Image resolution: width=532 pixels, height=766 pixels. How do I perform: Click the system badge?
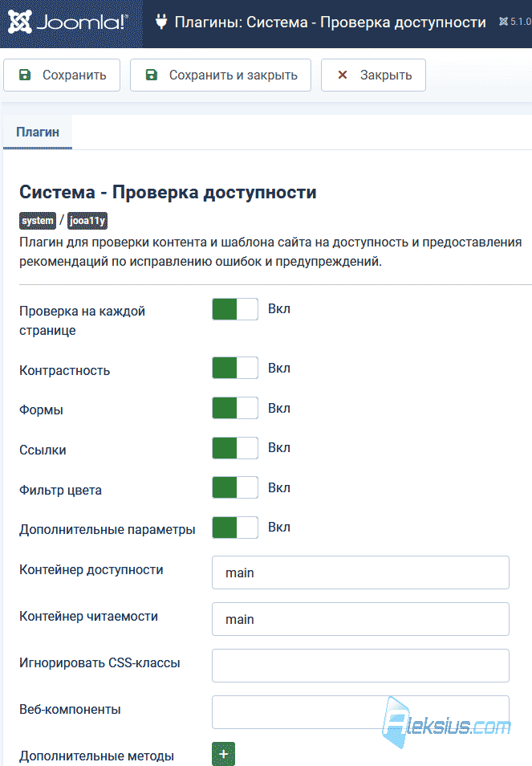pos(38,221)
